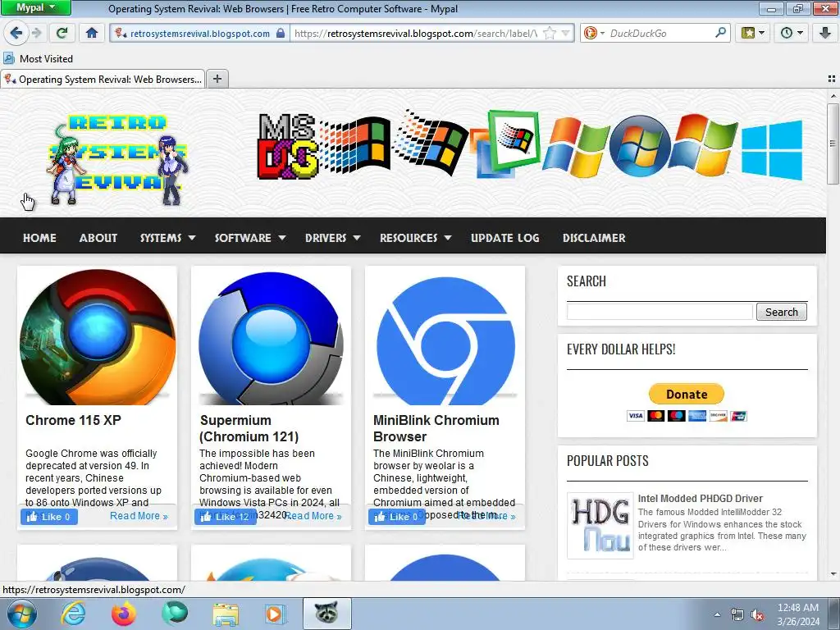The width and height of the screenshot is (840, 630).
Task: Open Read More for Supermium
Action: (313, 516)
